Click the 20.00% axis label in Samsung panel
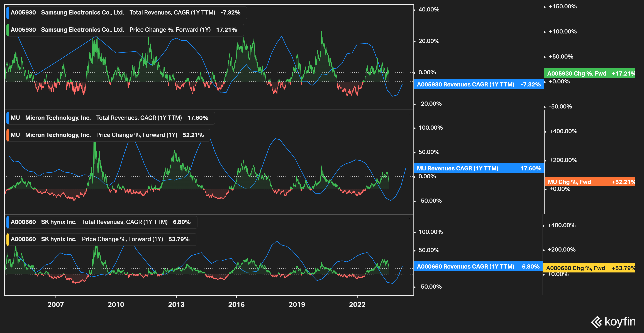This screenshot has width=644, height=333. point(429,41)
